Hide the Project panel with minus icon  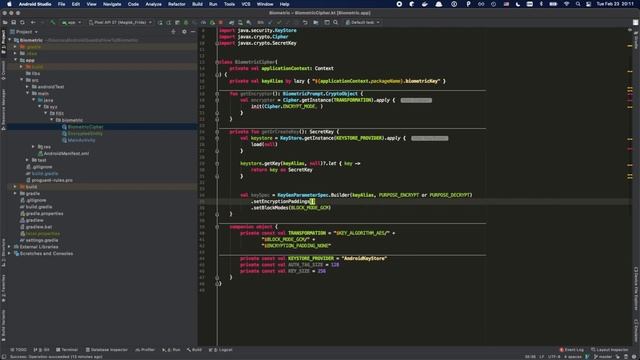point(193,31)
